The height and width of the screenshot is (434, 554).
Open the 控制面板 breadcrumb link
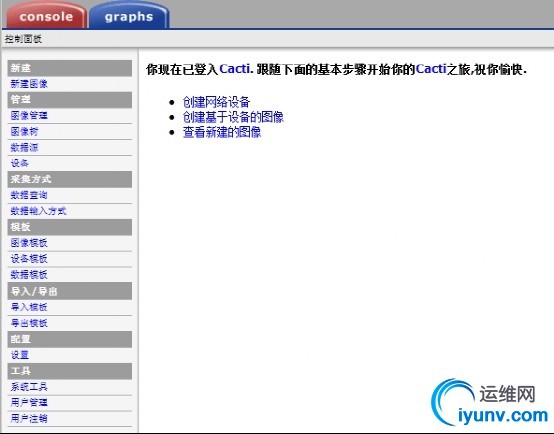click(23, 39)
